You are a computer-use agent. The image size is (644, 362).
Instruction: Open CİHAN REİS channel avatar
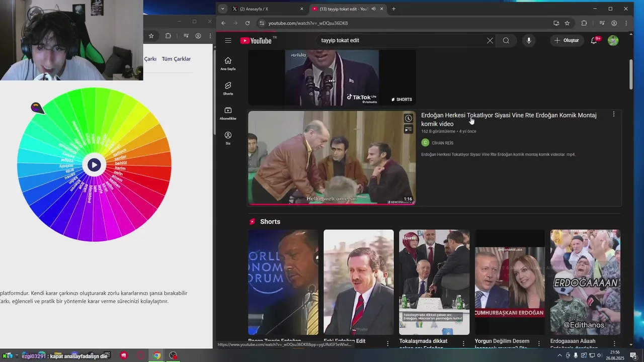click(425, 143)
